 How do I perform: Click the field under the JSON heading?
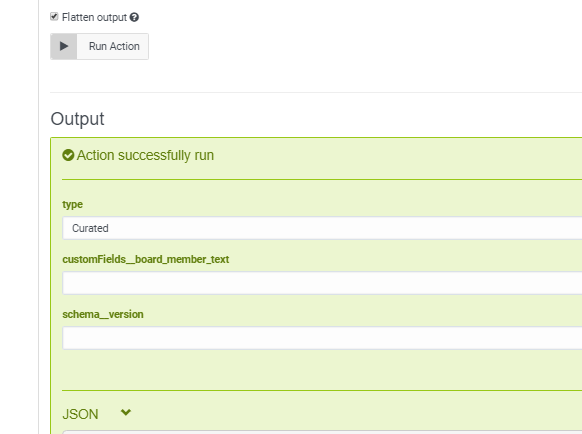coord(322,432)
